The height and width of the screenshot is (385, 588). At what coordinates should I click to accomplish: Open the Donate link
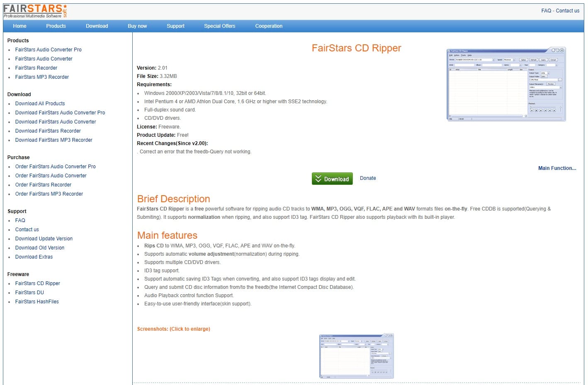coord(368,178)
